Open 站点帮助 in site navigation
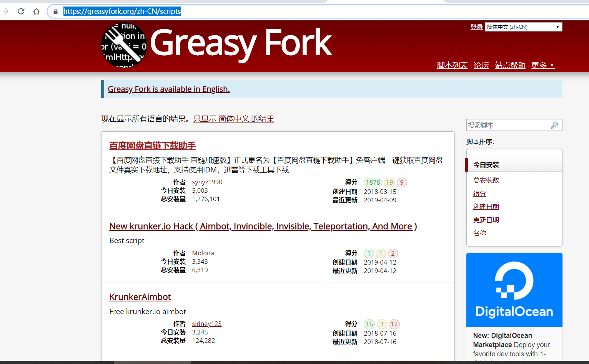 [x=510, y=65]
